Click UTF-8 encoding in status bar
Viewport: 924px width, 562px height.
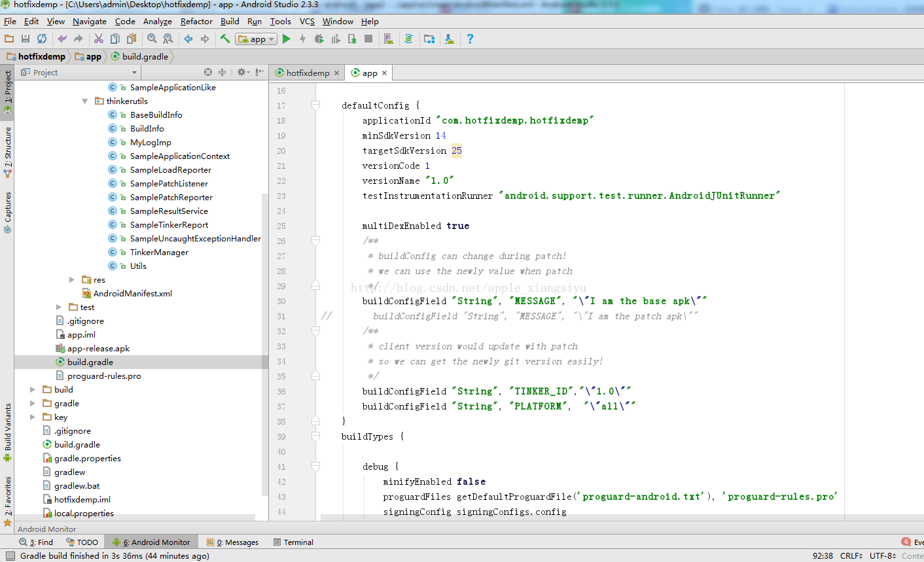pos(883,555)
